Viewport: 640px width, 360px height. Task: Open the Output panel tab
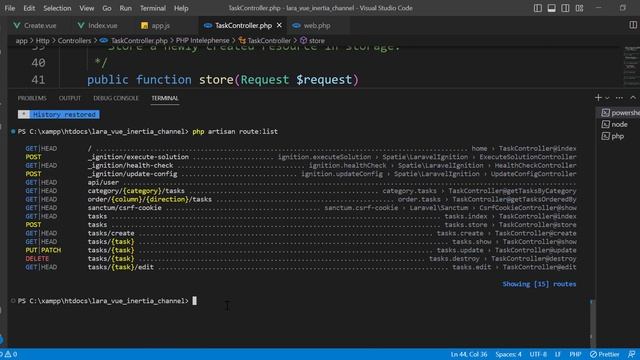pos(70,98)
